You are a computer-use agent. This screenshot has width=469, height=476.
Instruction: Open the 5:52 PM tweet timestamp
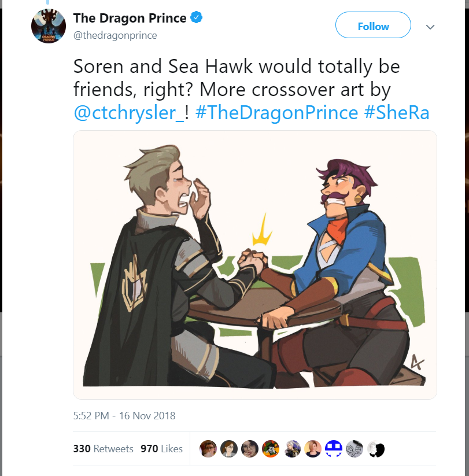click(x=124, y=416)
